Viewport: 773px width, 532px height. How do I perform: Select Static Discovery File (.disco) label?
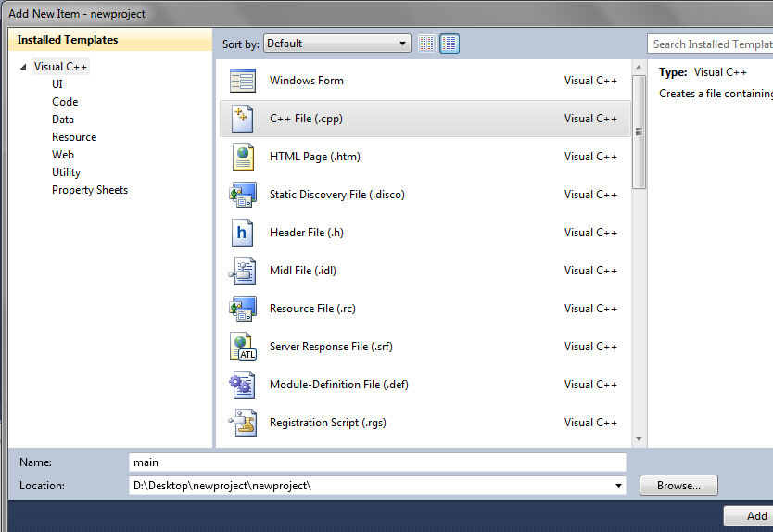pyautogui.click(x=336, y=195)
